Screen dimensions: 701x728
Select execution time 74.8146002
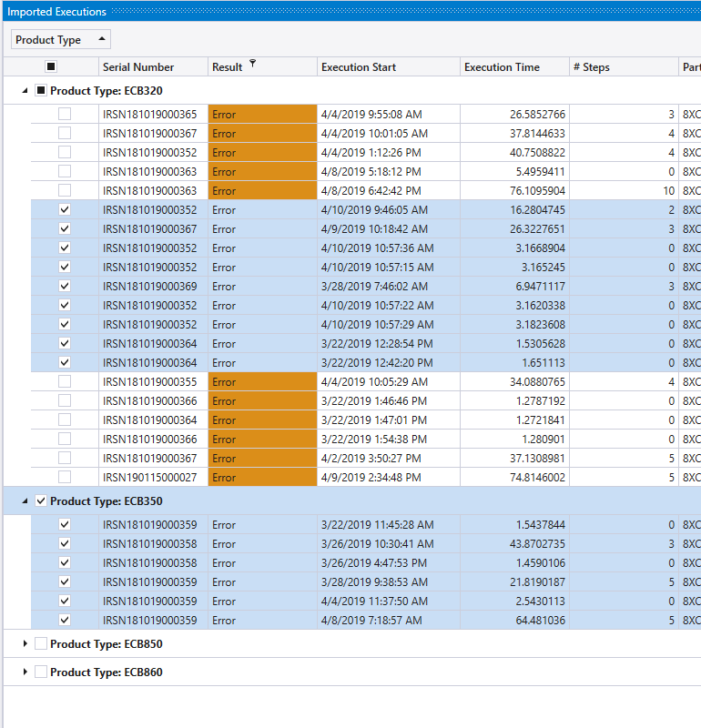[x=537, y=477]
